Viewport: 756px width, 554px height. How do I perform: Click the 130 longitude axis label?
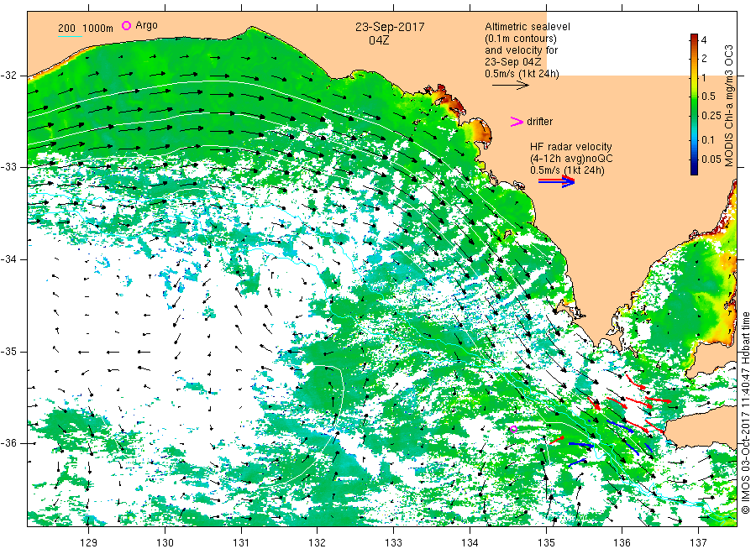click(165, 543)
